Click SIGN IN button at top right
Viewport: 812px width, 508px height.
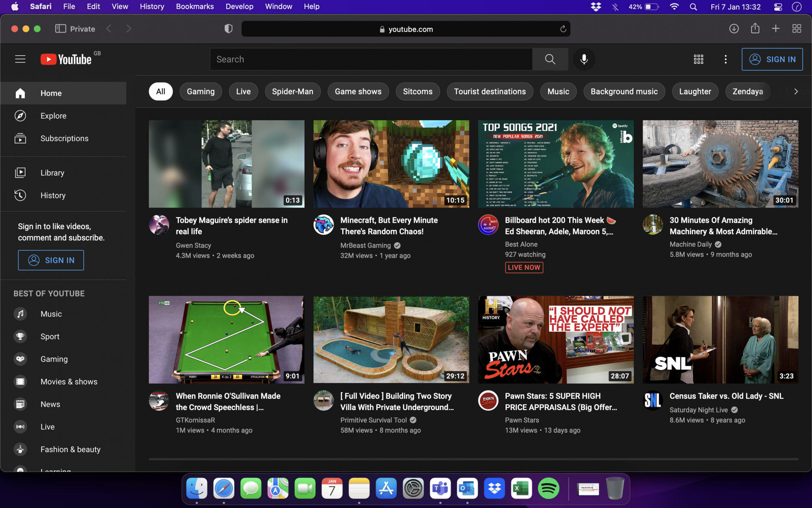[x=772, y=59]
